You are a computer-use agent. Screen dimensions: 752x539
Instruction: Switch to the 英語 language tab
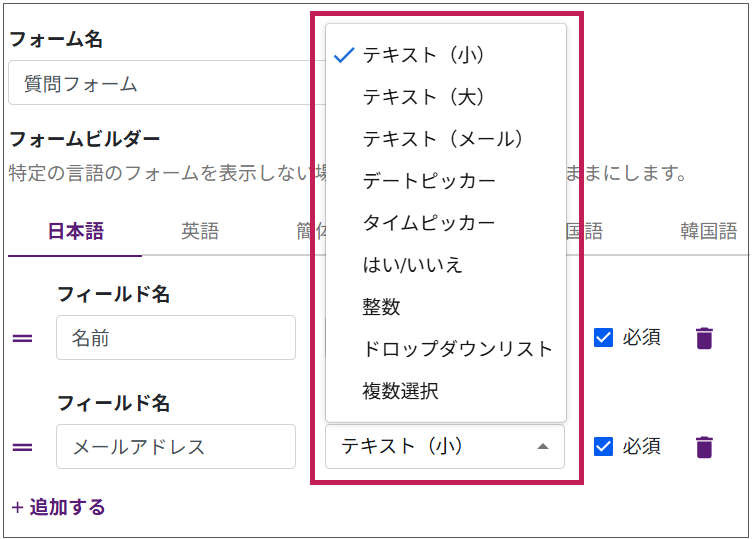[x=200, y=232]
